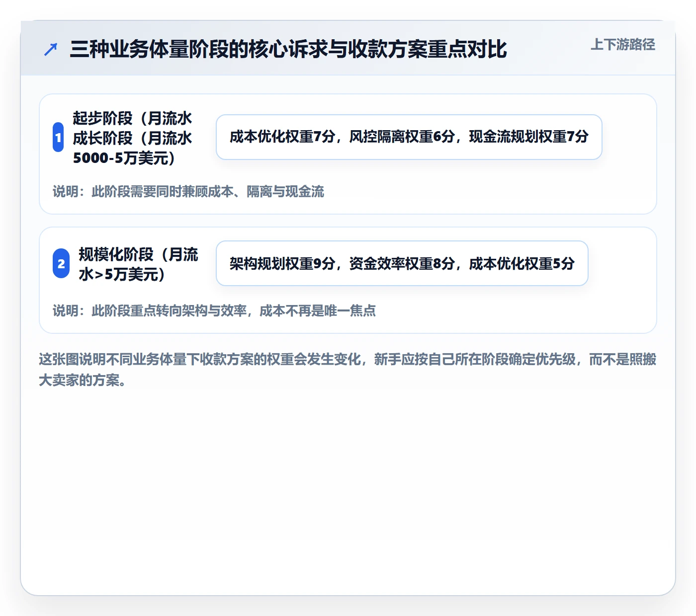
Task: Click the note 此阶段需要同时兼顾成本、隔离与现金流
Action: coord(188,192)
